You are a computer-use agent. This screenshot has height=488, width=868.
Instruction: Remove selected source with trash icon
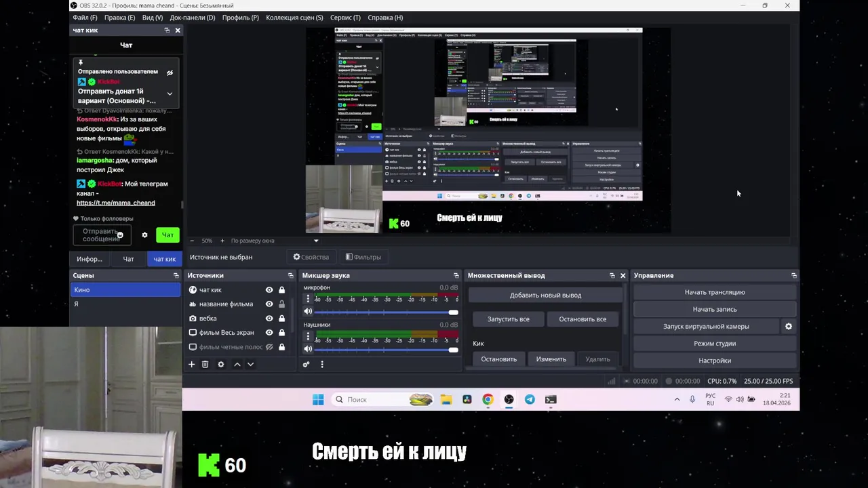pyautogui.click(x=205, y=365)
